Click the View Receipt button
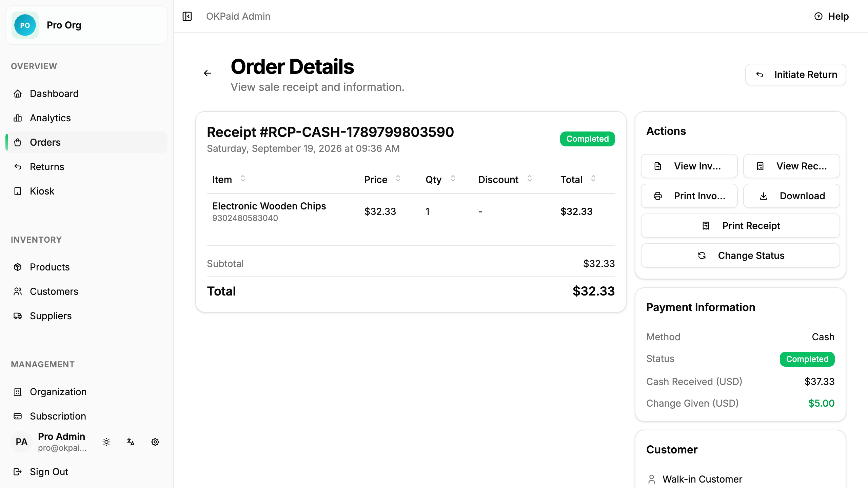This screenshot has height=488, width=868. (792, 166)
